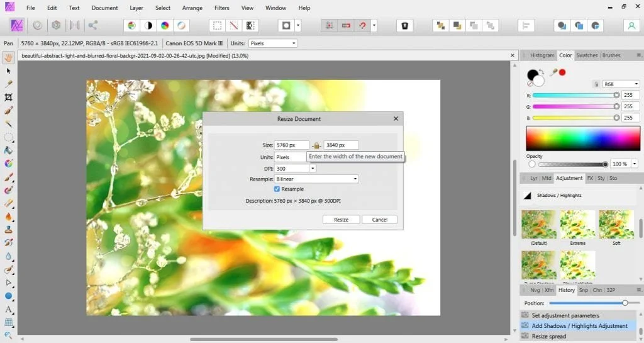Select the Zoom tool magnifier
644x343 pixels.
[x=8, y=335]
